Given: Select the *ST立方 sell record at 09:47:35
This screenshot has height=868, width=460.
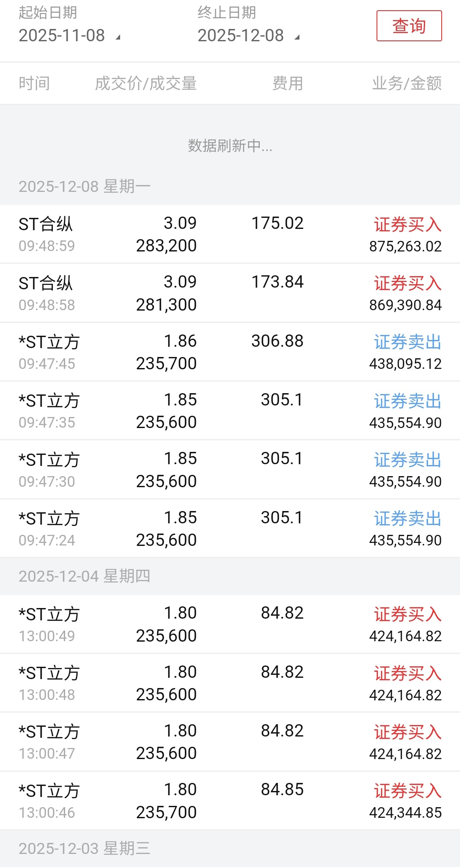Looking at the screenshot, I should click(230, 411).
